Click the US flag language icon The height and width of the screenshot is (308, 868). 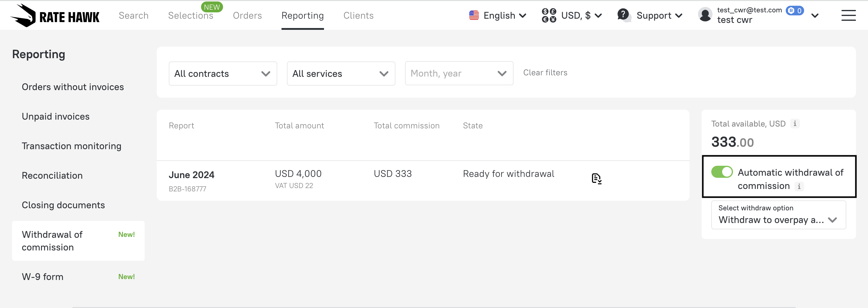coord(474,15)
